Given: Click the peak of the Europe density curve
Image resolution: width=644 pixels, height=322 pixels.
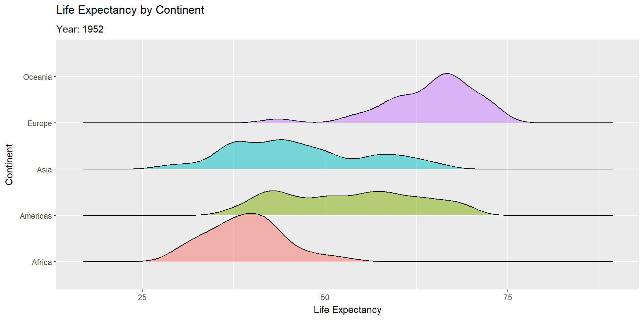Looking at the screenshot, I should pyautogui.click(x=447, y=73).
